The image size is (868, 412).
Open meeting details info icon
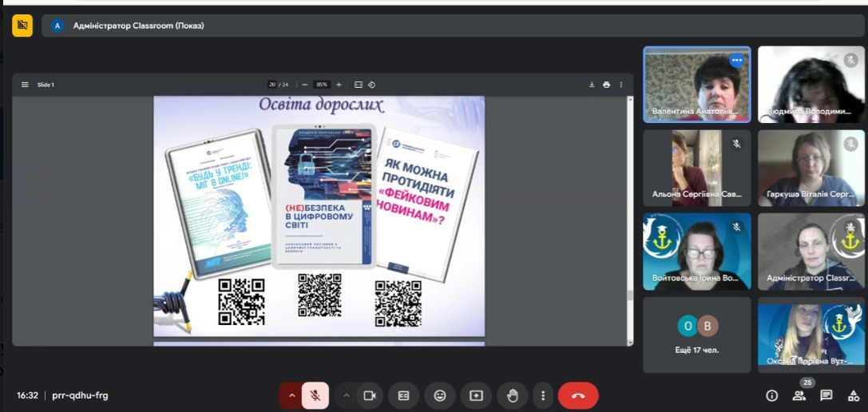pos(771,395)
